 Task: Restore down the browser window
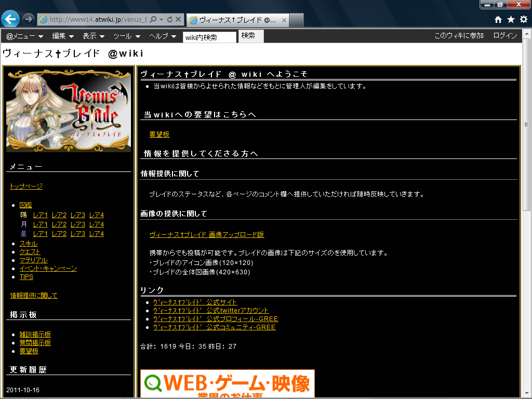(500, 4)
